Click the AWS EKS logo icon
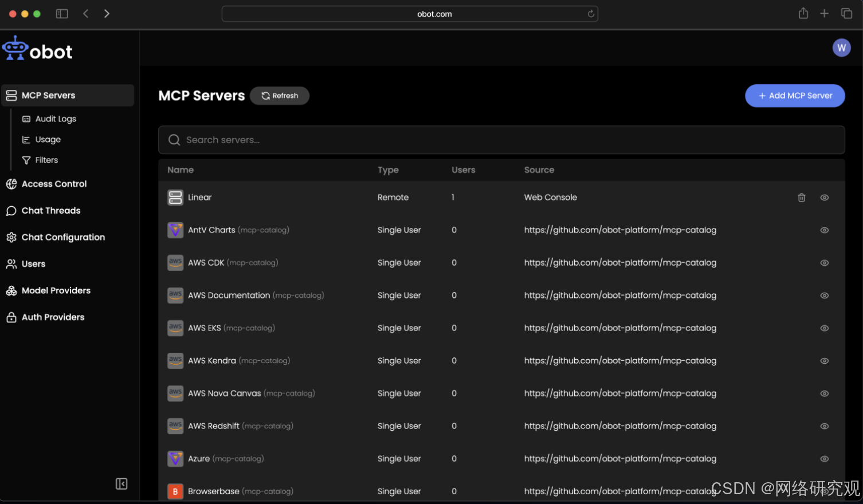The image size is (863, 504). click(175, 328)
